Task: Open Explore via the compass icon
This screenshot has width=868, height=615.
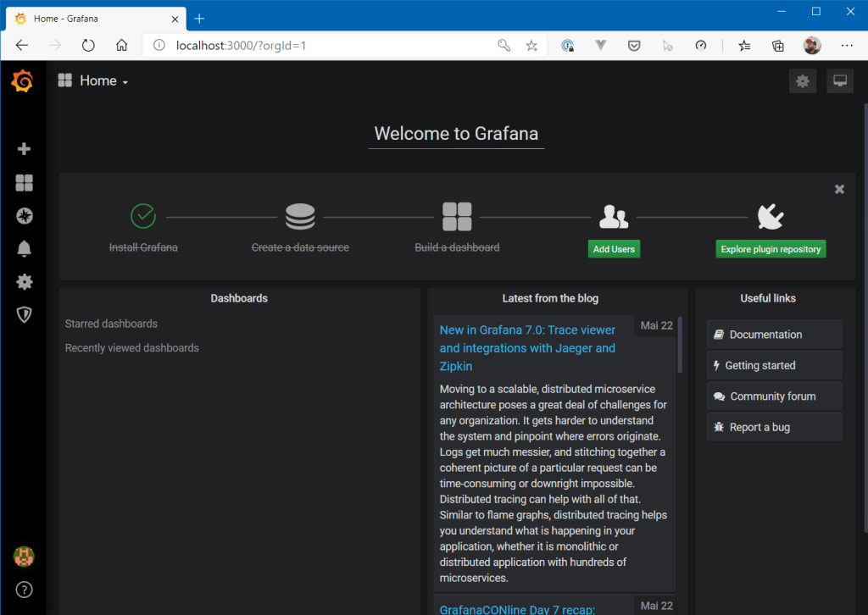Action: pos(24,216)
